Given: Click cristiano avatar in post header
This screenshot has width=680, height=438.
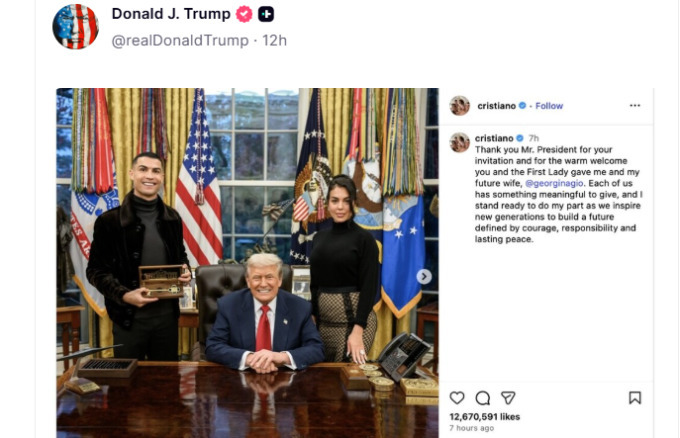Looking at the screenshot, I should [x=460, y=105].
